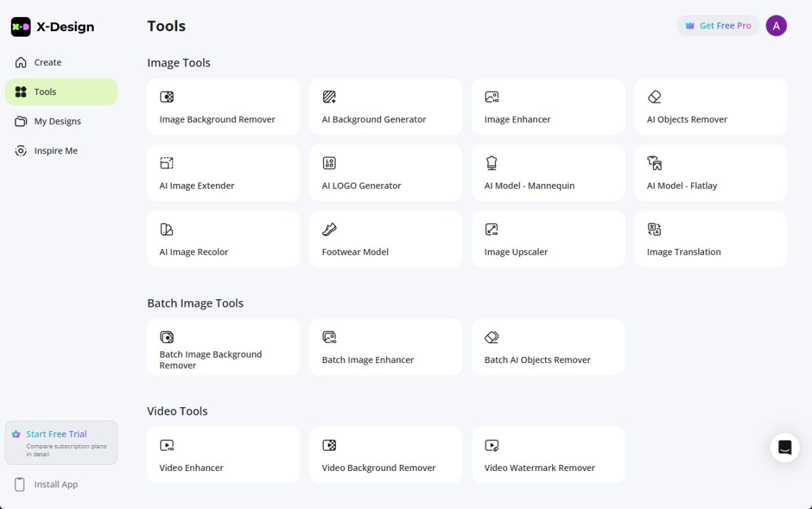Open My Designs from the sidebar
This screenshot has width=812, height=509.
(57, 121)
